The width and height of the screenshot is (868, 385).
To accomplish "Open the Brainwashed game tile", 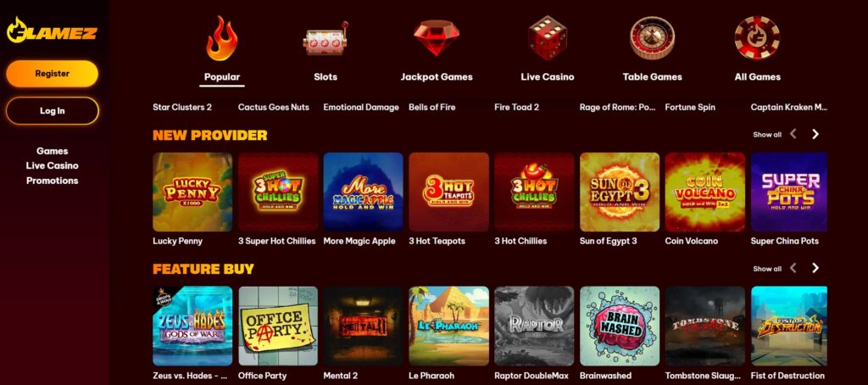I will tap(620, 326).
